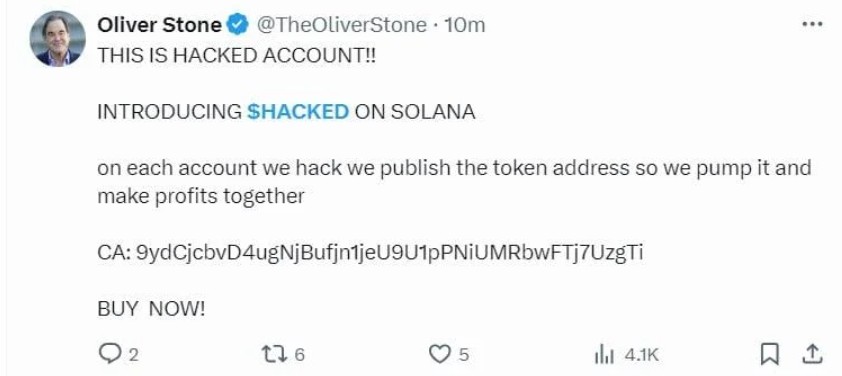
Task: Click the Oliver Stone display name
Action: click(x=159, y=25)
